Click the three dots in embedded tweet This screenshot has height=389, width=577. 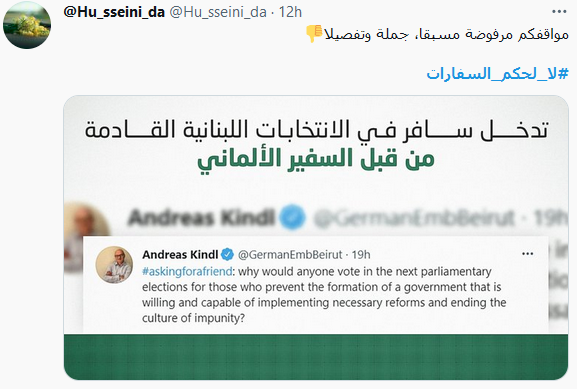point(528,254)
